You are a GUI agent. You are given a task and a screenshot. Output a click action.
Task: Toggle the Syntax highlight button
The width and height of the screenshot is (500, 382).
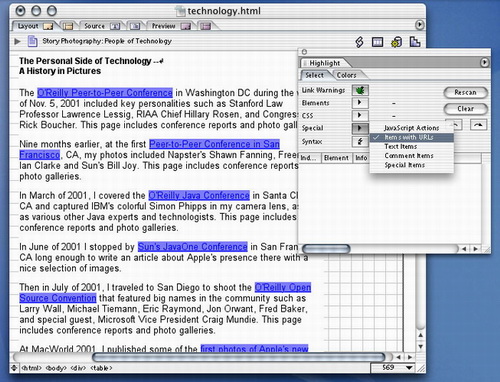pos(360,141)
